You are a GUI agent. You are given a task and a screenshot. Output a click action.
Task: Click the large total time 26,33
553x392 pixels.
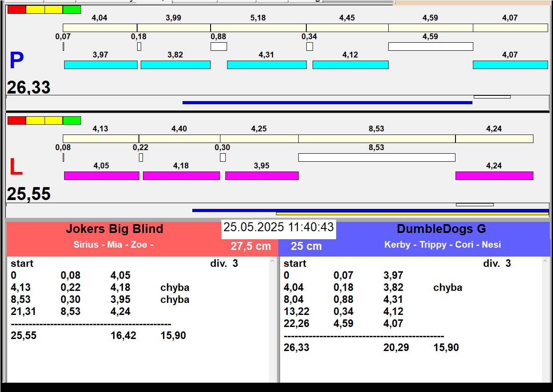point(28,87)
